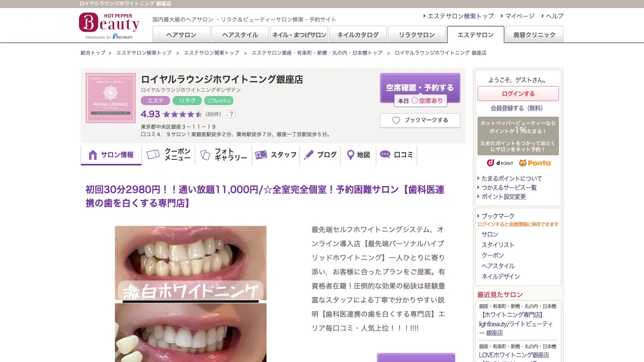Image resolution: width=644 pixels, height=362 pixels.
Task: Click エステサロン関東トップ breadcrumb
Action: (x=211, y=53)
